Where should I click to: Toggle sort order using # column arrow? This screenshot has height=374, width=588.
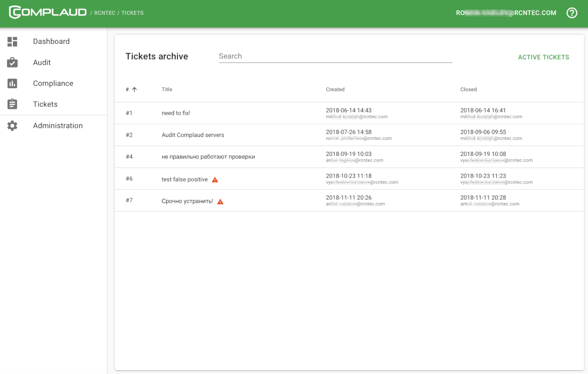[x=134, y=90]
